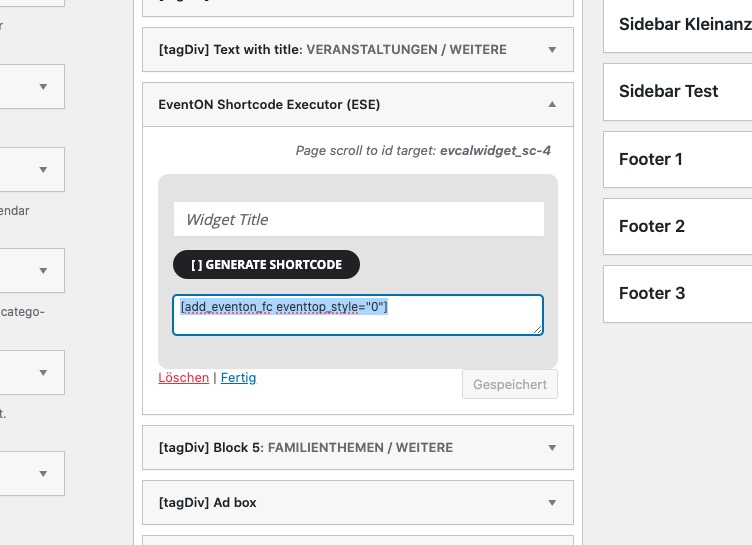This screenshot has width=752, height=545.
Task: Click the Gespeichert button
Action: (x=510, y=384)
